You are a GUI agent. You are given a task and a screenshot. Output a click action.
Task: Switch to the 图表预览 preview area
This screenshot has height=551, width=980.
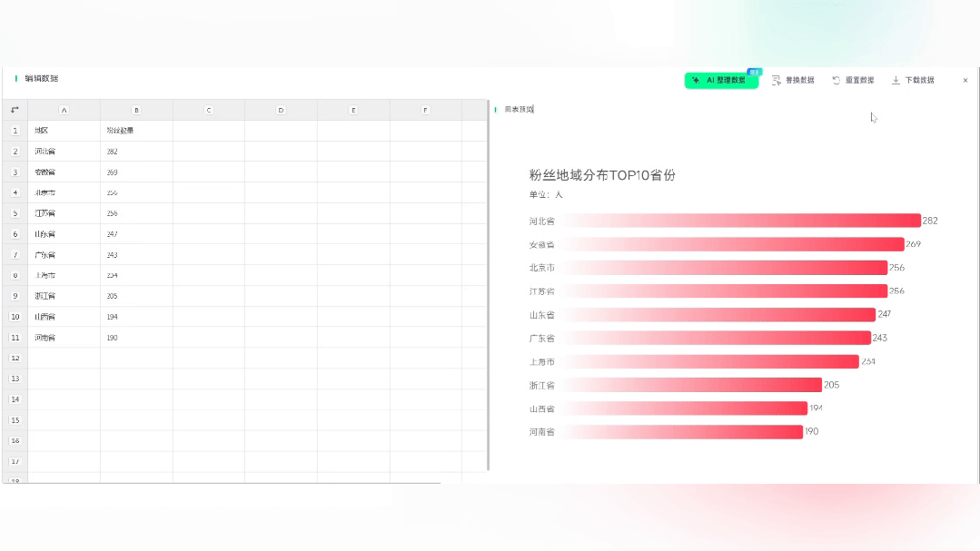(518, 108)
